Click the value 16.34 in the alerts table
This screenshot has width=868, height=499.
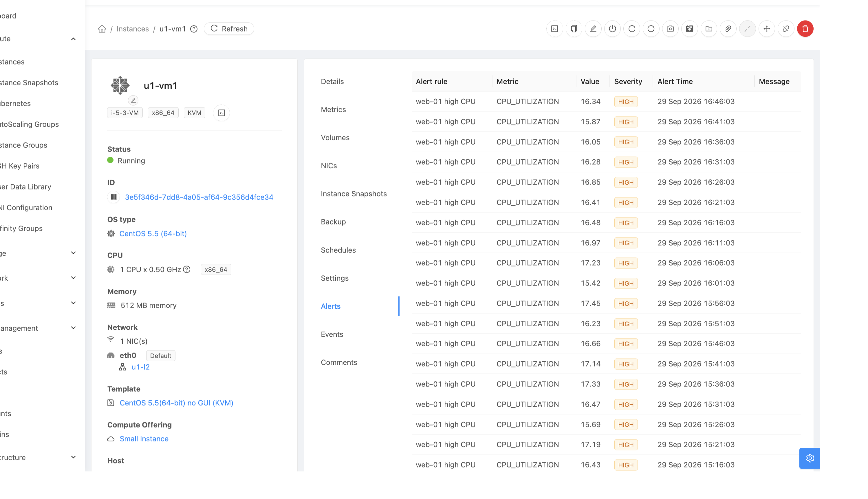(590, 102)
